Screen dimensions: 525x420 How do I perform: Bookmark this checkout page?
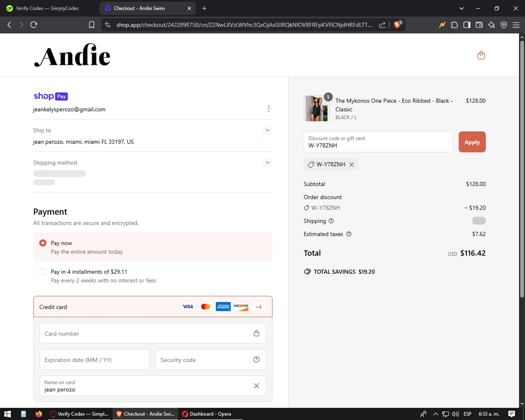point(91,25)
